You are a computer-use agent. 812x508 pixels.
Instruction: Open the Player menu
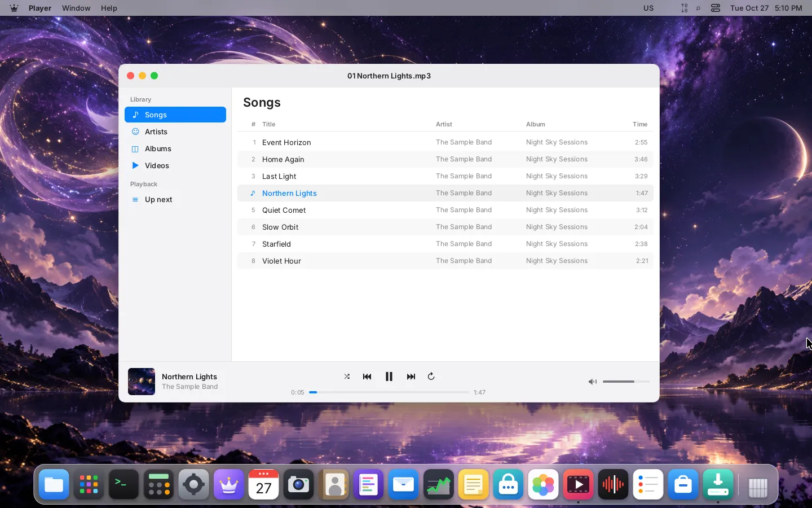(x=40, y=8)
